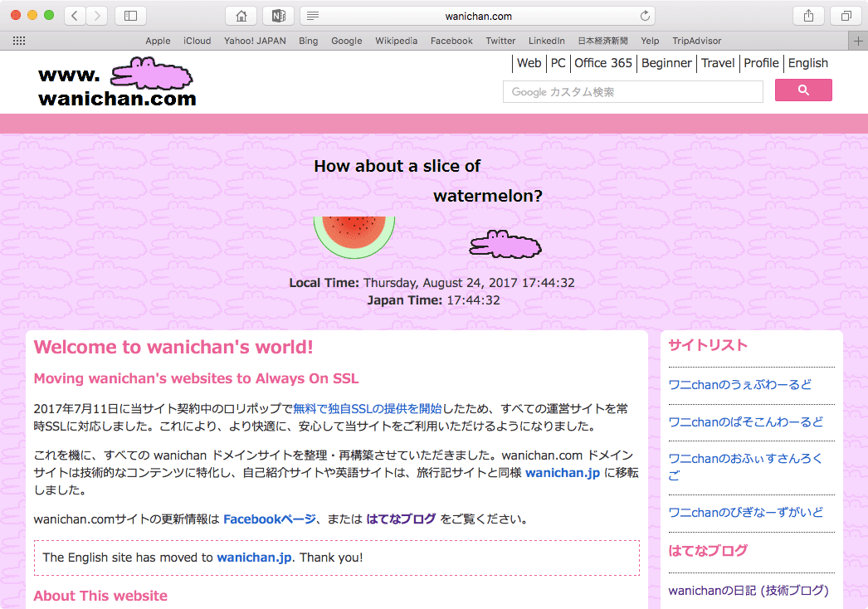Click 'How about a slice of' text
Viewport: 868px width, 609px height.
(397, 166)
